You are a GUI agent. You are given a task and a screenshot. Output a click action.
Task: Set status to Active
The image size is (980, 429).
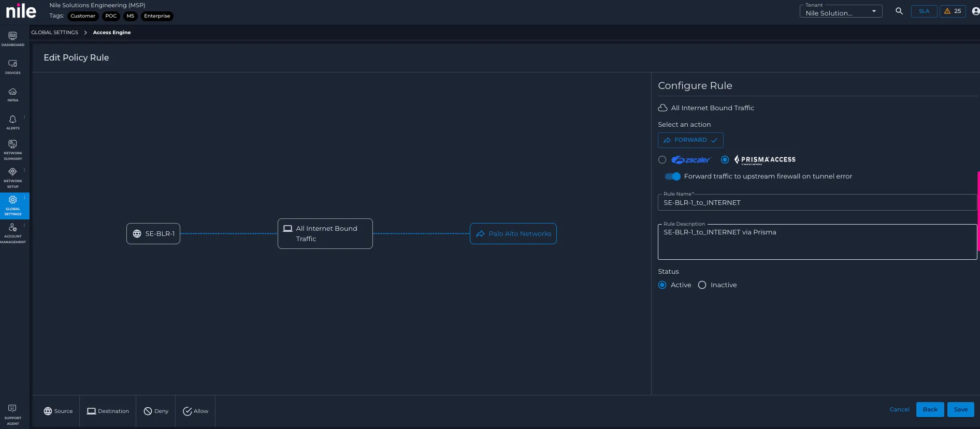(662, 285)
